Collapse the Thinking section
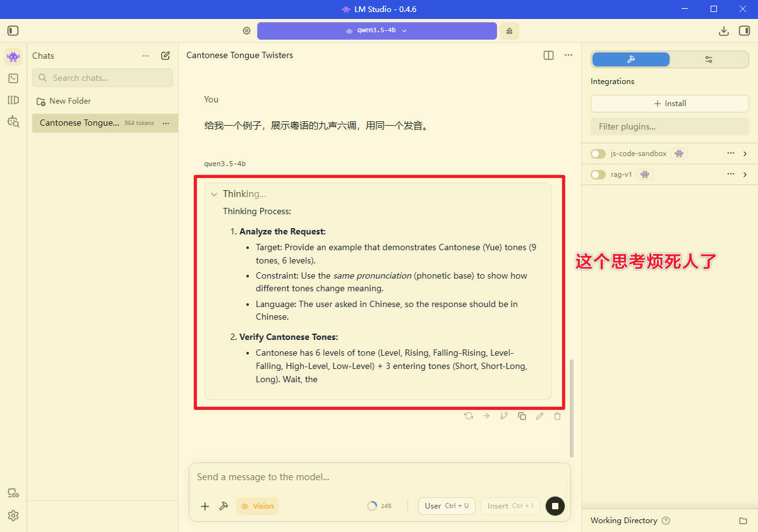 click(x=214, y=194)
